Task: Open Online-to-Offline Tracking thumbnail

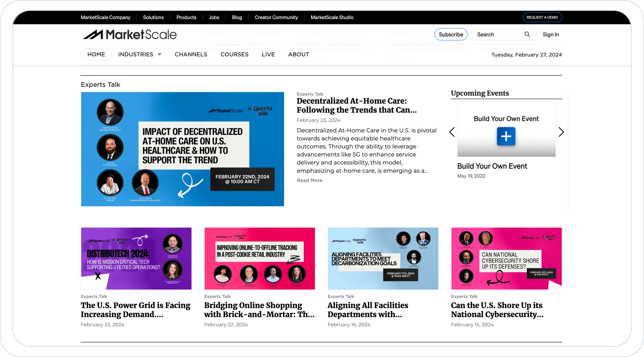Action: 260,258
